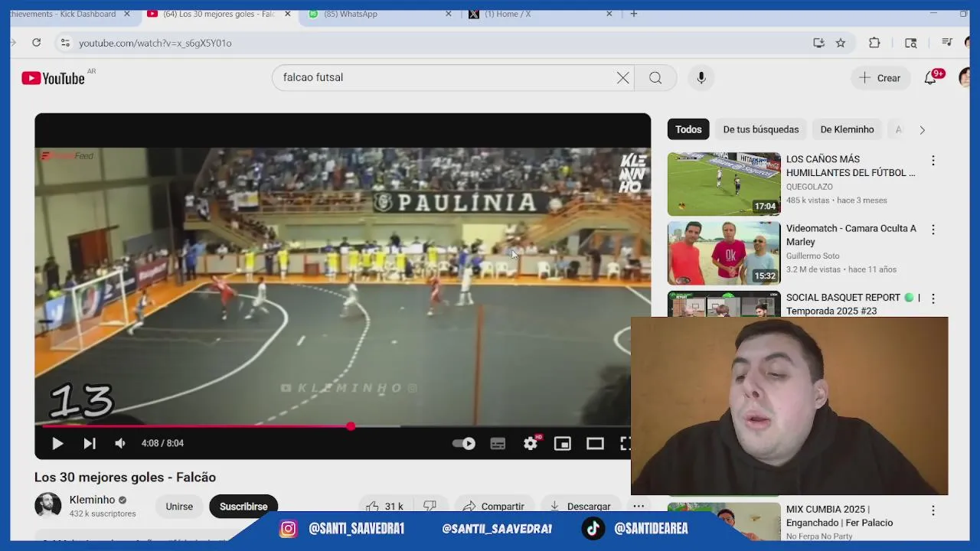The height and width of the screenshot is (551, 980).
Task: Skip to next video in player
Action: tap(89, 443)
